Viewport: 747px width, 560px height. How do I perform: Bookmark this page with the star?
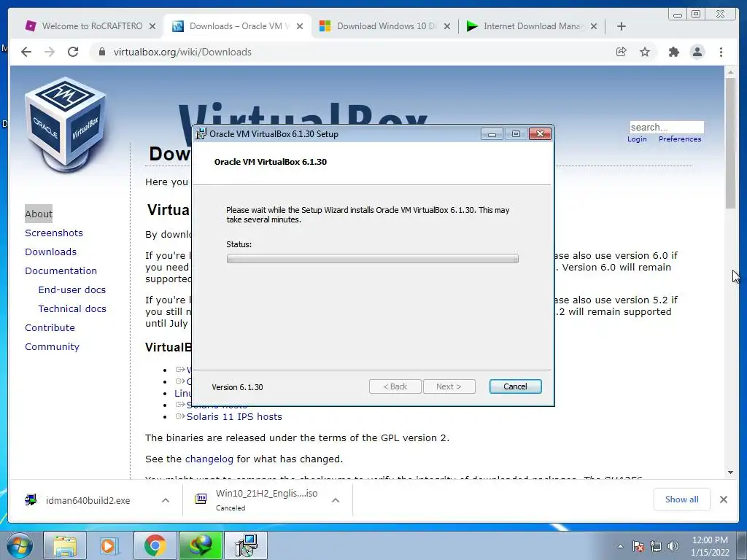point(645,52)
